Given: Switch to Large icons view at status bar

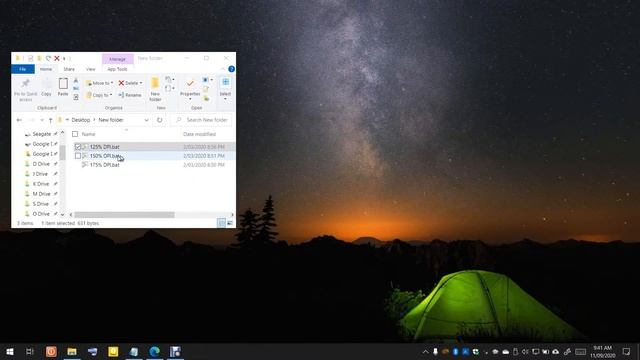Looking at the screenshot, I should pos(230,223).
